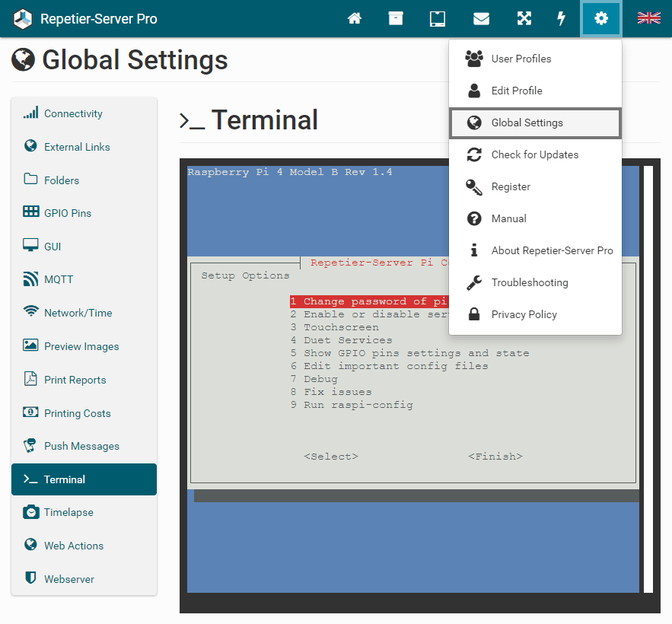The image size is (672, 624).
Task: Open Folders settings page
Action: point(84,180)
